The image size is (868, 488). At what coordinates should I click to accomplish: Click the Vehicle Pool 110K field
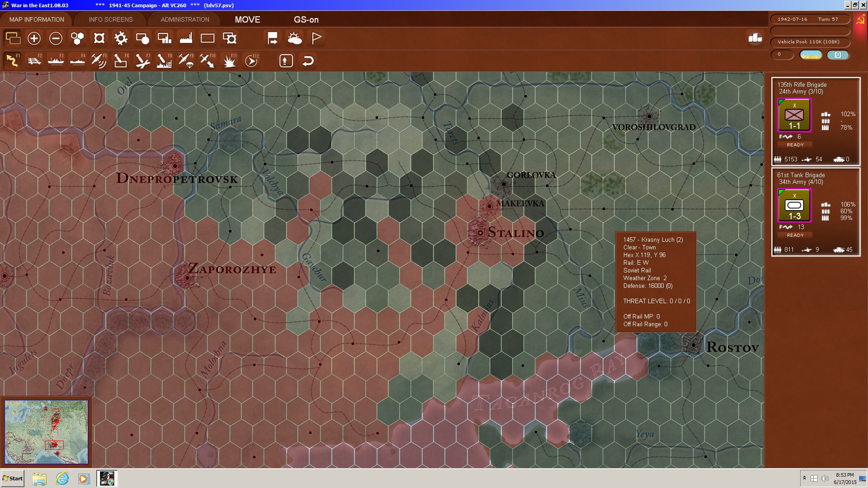(810, 42)
